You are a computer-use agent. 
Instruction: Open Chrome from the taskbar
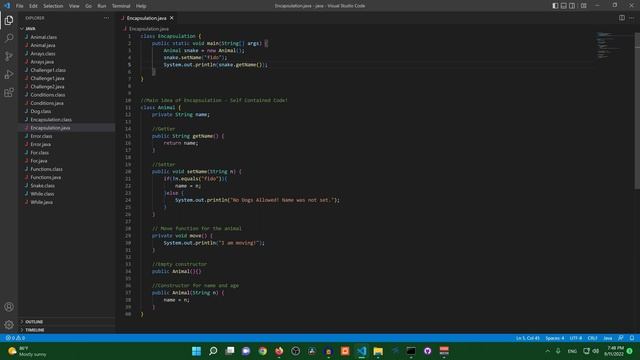click(262, 351)
